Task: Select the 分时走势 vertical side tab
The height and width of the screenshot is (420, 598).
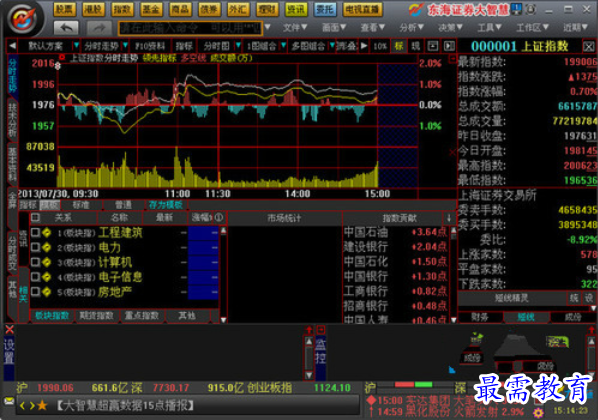Action: [x=13, y=76]
